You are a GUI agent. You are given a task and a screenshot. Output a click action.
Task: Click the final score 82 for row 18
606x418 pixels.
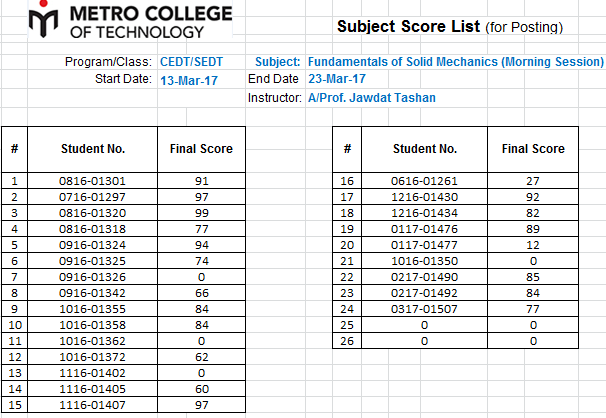[533, 213]
